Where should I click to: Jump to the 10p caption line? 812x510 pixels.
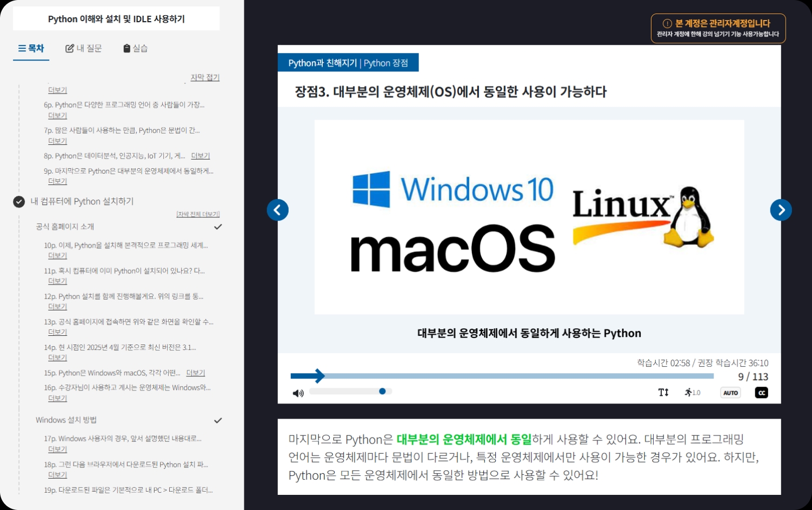coord(126,246)
